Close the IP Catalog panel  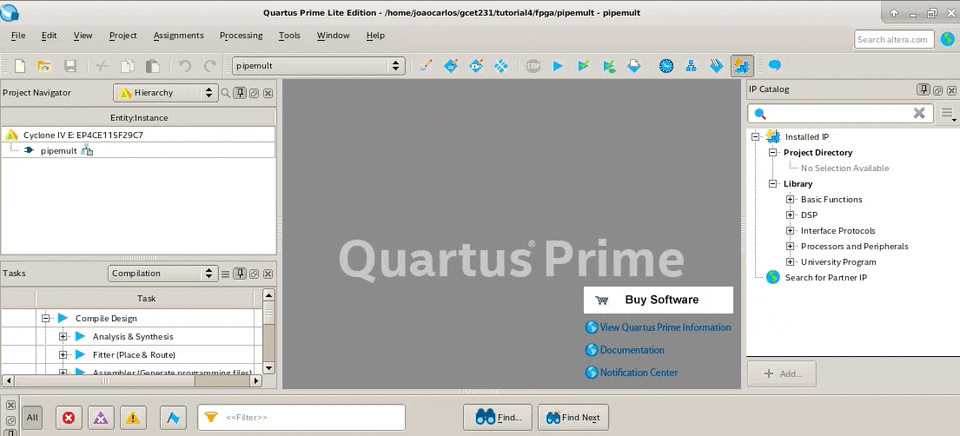(x=951, y=90)
